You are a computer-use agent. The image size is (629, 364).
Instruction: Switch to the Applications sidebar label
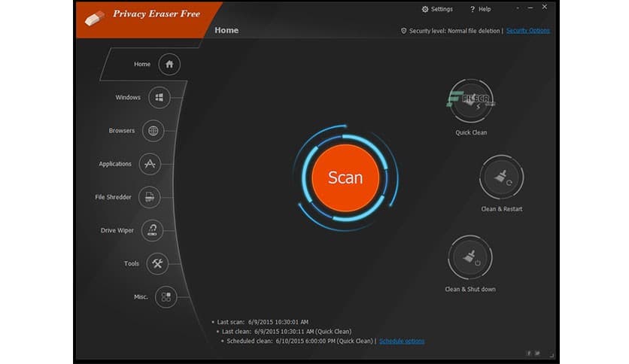115,164
